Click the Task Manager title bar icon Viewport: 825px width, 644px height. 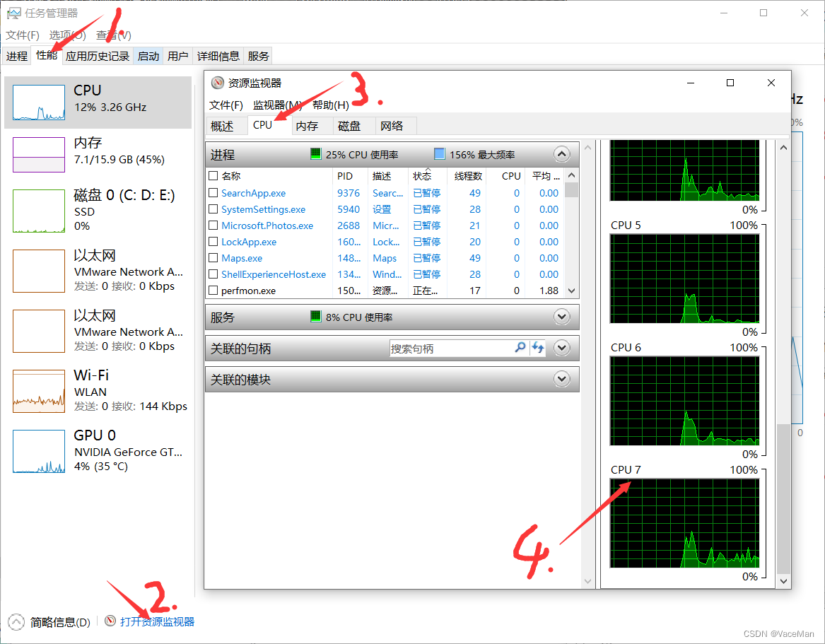tap(13, 13)
